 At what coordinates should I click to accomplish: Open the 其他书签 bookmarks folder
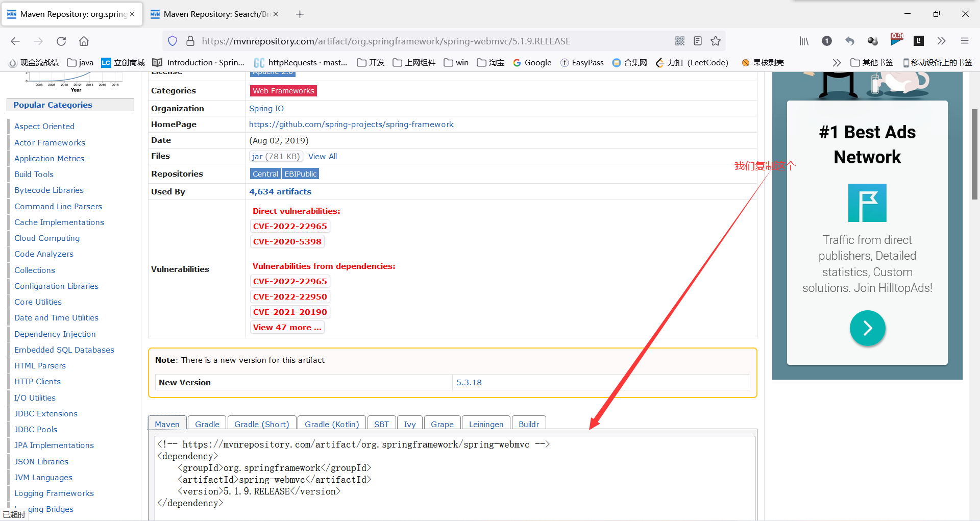pyautogui.click(x=872, y=63)
